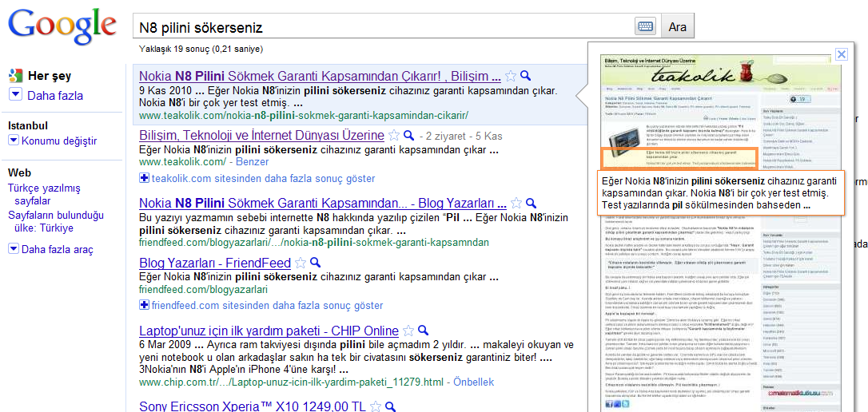The width and height of the screenshot is (868, 412).
Task: Focus the search box containing N8 pilini sökerseniz
Action: coord(384,26)
